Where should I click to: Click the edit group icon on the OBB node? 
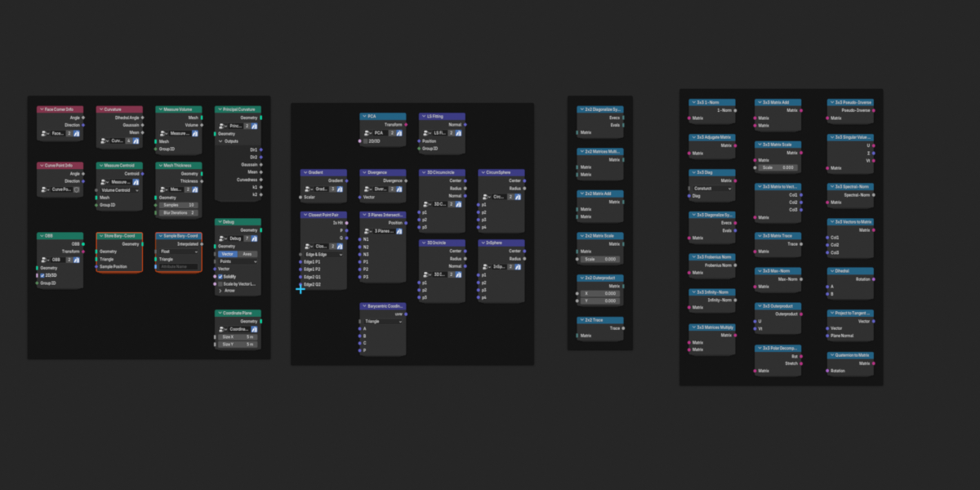[77, 259]
